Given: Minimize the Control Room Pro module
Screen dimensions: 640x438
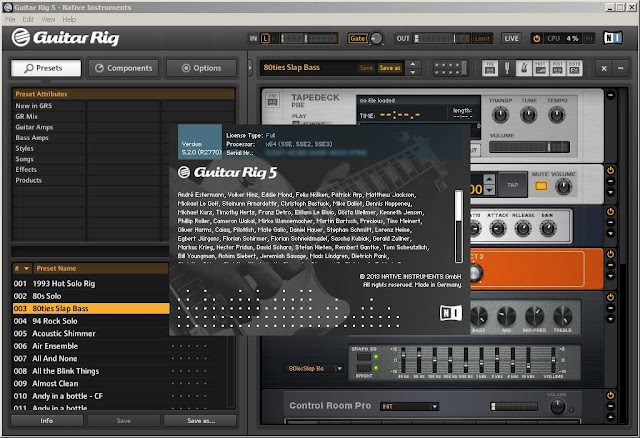Looking at the screenshot, I should 611,406.
